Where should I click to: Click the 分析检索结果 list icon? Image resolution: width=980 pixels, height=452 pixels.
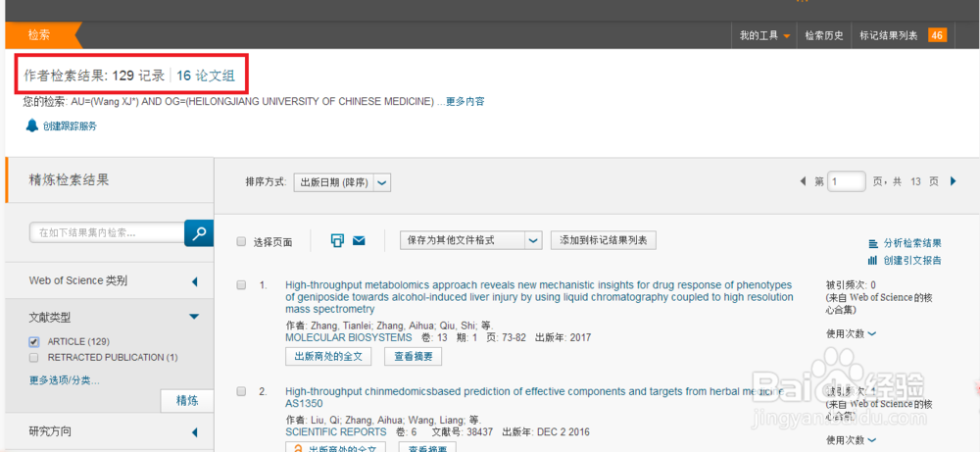coord(873,244)
